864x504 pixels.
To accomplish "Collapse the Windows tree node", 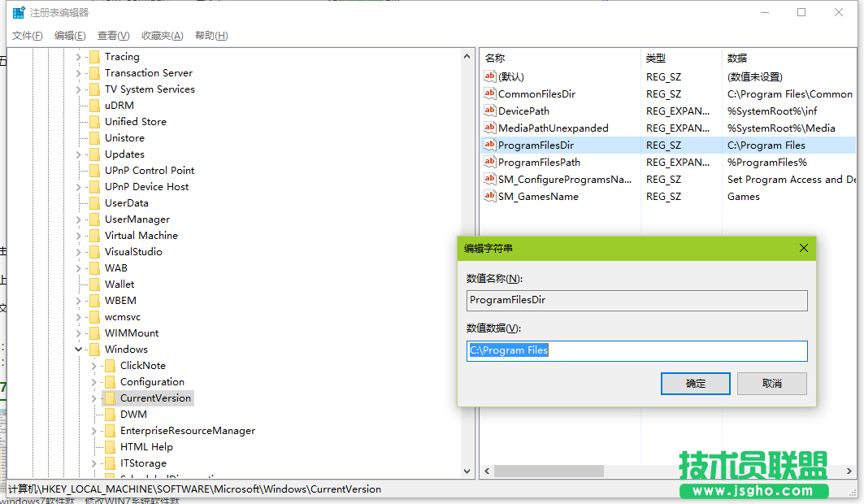I will (x=78, y=349).
